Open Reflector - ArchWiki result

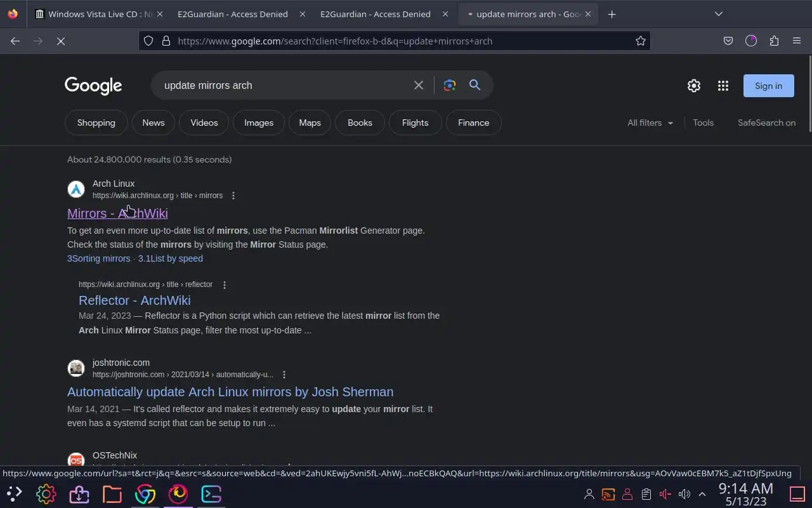[134, 300]
